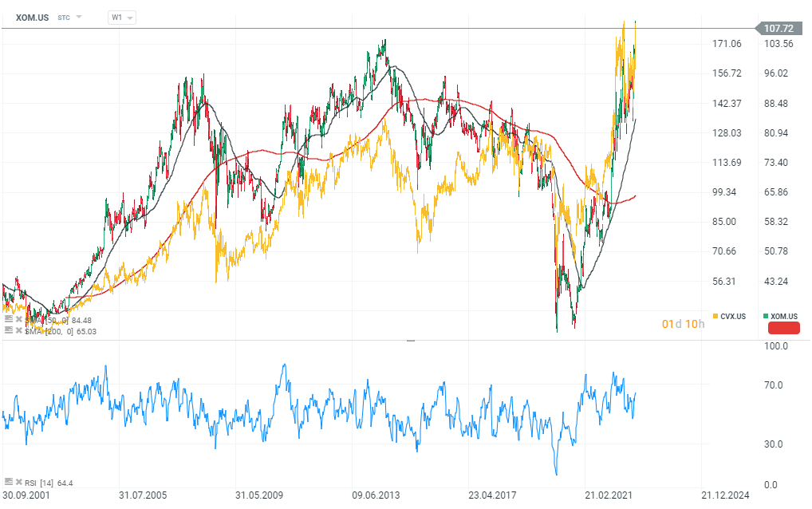Click the 70.66 price axis value

click(x=724, y=251)
